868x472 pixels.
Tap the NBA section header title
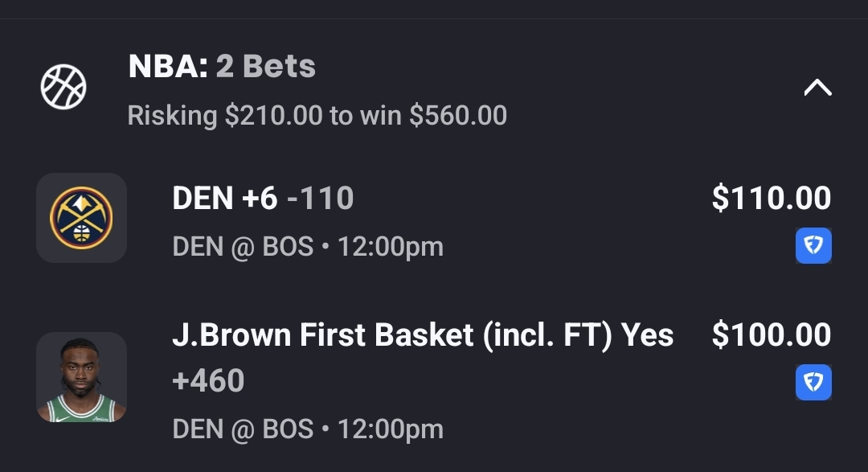168,67
